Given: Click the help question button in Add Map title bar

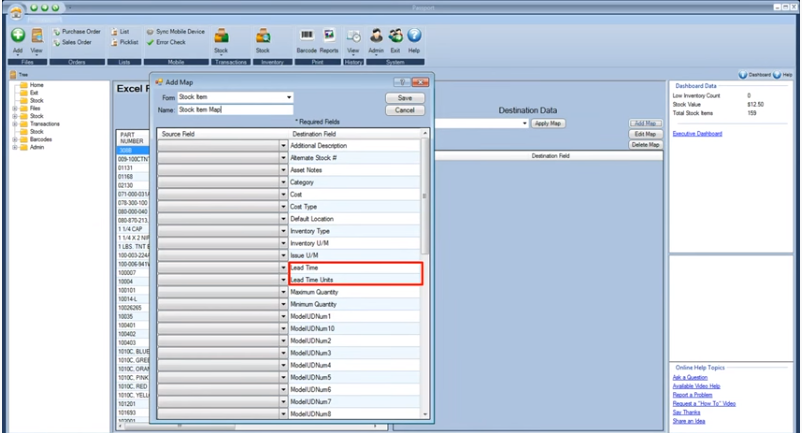Looking at the screenshot, I should pyautogui.click(x=402, y=82).
